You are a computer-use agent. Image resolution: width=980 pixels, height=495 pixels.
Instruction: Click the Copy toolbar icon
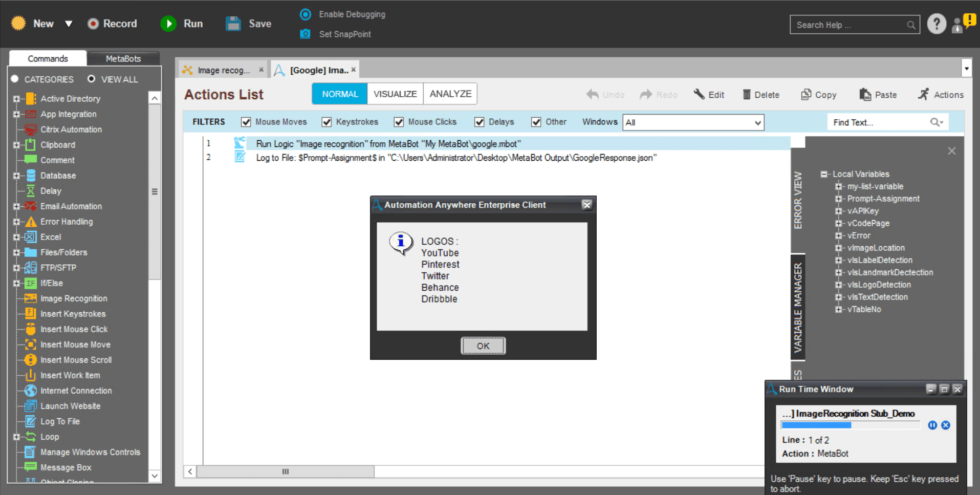click(806, 95)
